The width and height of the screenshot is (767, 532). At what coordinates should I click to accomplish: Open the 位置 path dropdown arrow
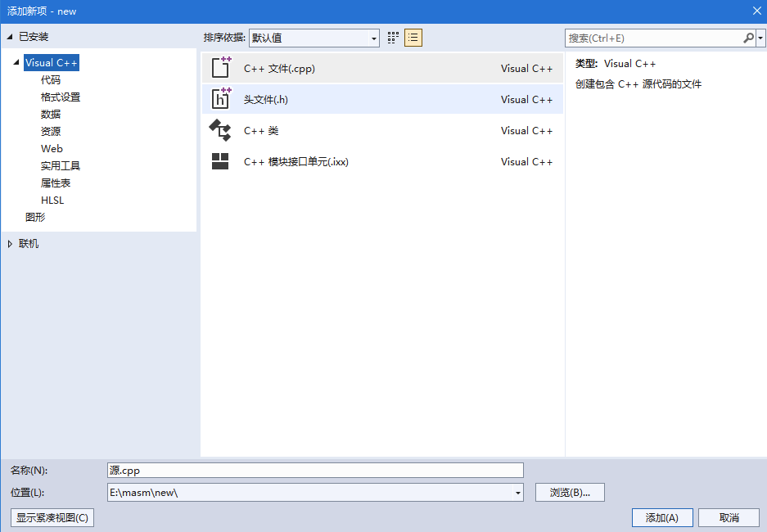click(517, 493)
